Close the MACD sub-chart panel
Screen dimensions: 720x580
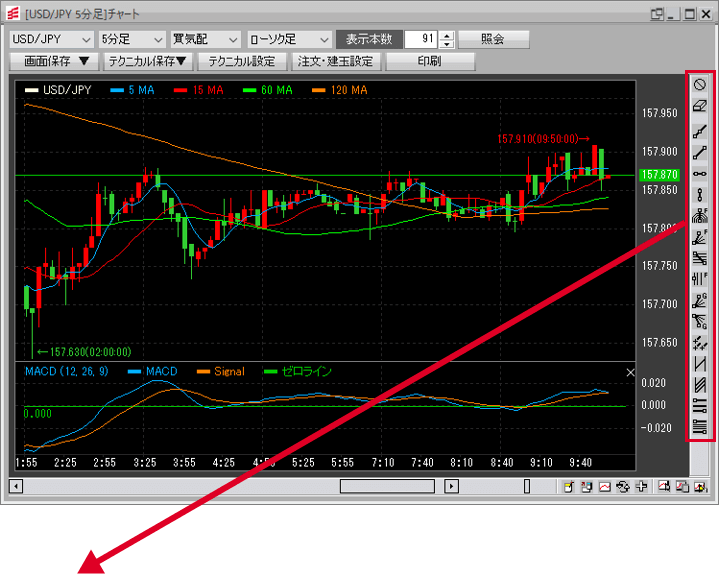coord(630,372)
